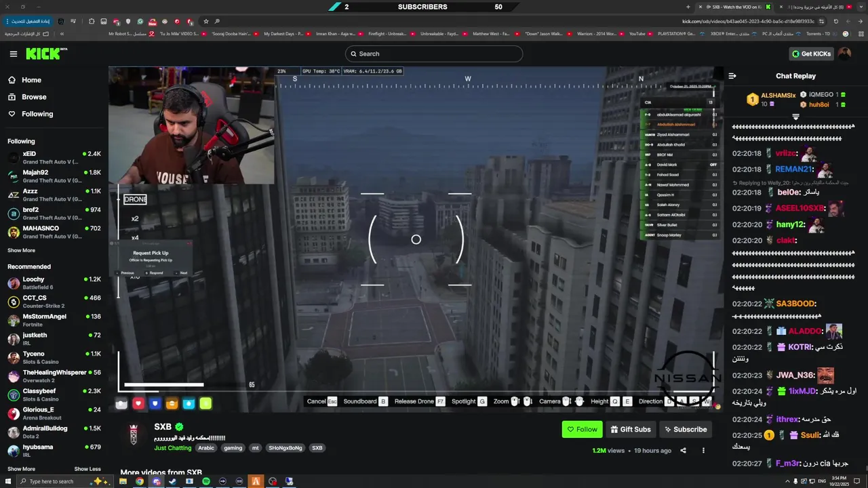Open Tyceno recommended channel
The width and height of the screenshot is (868, 488).
coord(54,357)
